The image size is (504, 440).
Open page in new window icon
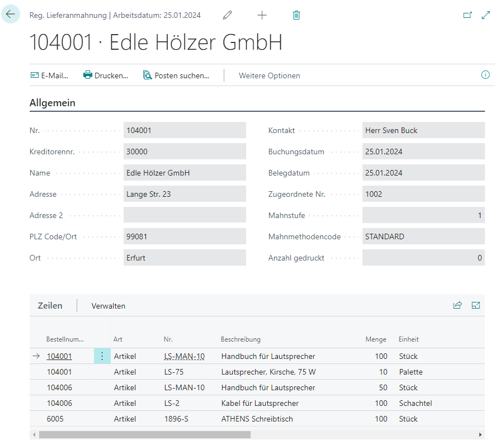[468, 15]
